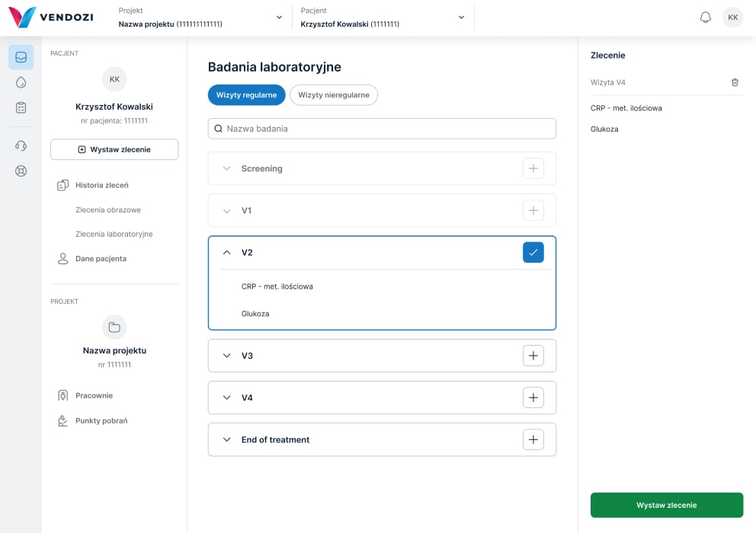Open the lifebuoy help icon
756x533 pixels.
21,171
